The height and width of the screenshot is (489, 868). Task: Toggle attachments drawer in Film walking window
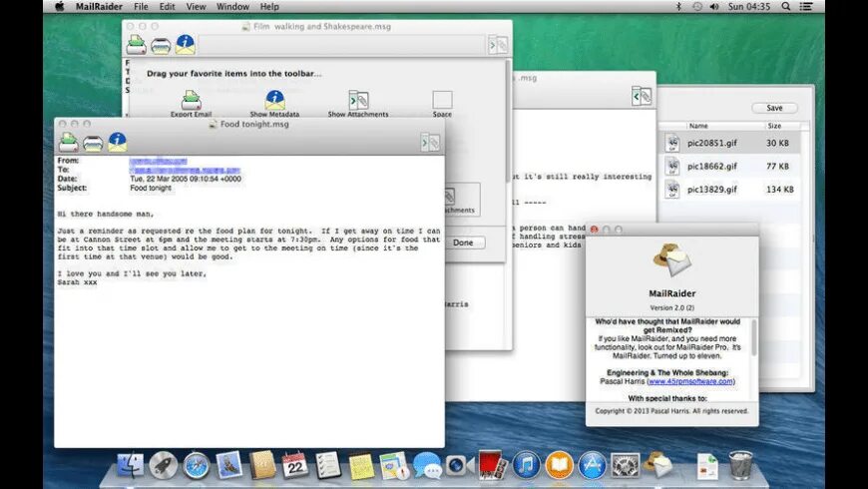pos(498,45)
